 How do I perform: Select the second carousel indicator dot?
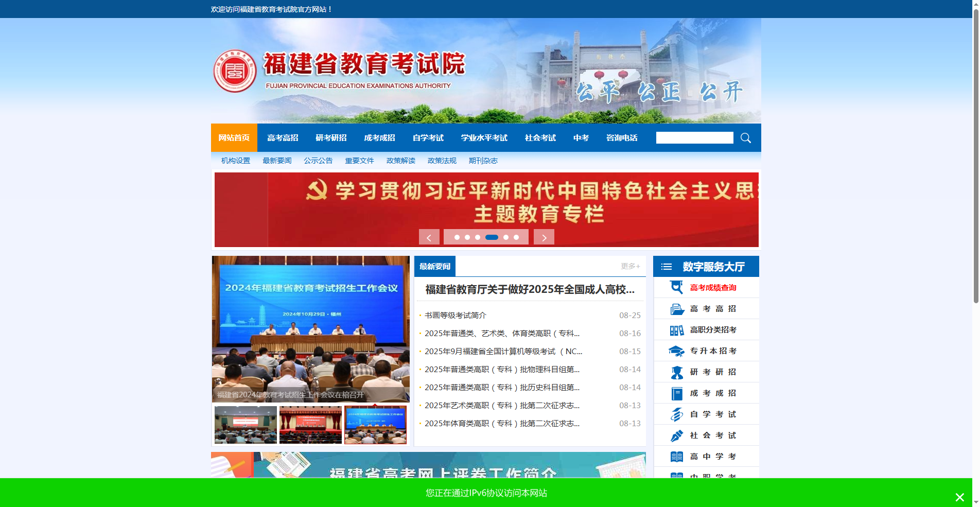tap(468, 237)
